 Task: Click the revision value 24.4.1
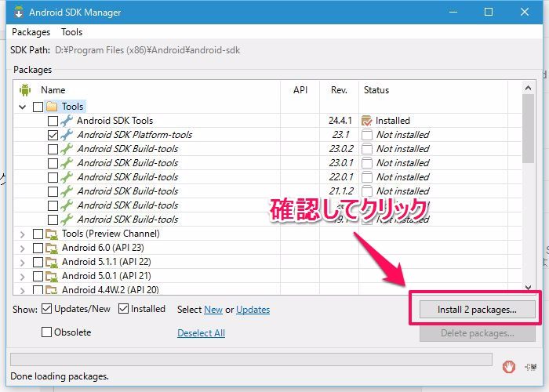340,121
